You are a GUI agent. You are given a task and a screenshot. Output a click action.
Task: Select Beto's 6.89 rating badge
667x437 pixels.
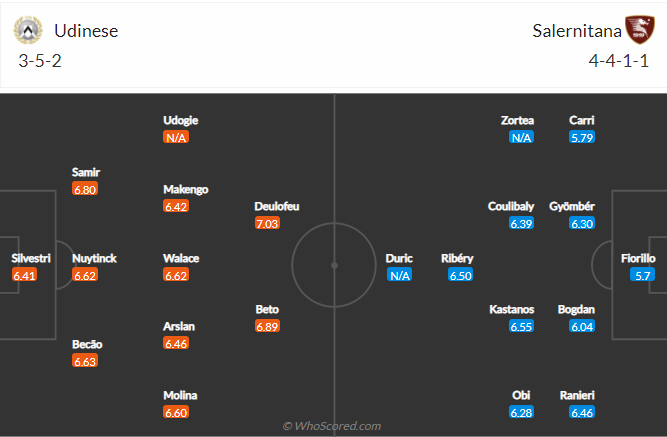coord(267,326)
